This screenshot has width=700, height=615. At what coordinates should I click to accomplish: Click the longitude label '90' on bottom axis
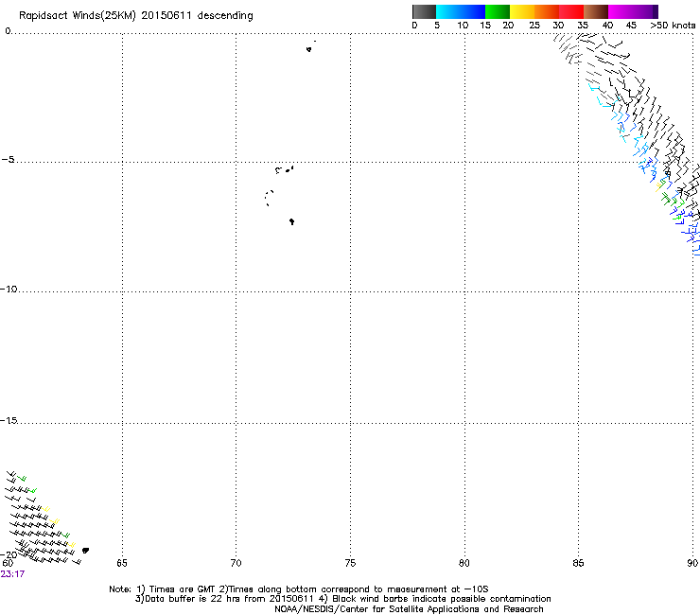(x=692, y=563)
